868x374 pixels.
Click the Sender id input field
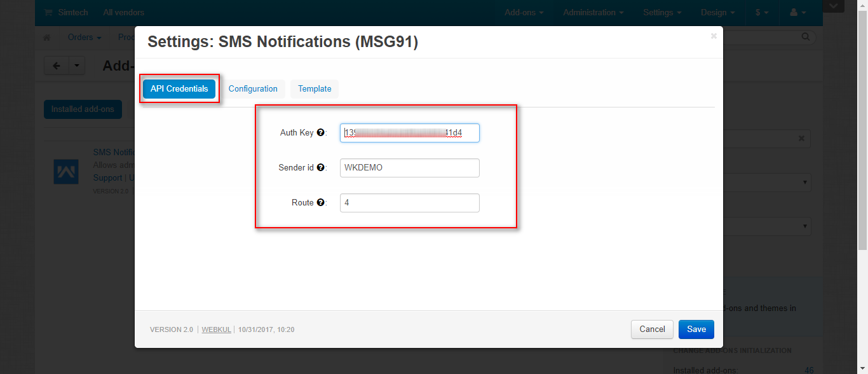[410, 168]
